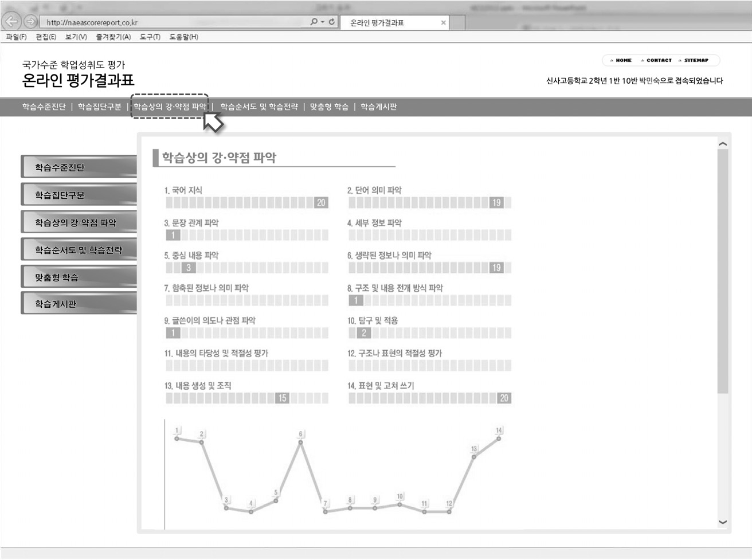Click score 1 on 문장 관계 파악 bar
The image size is (752, 560).
173,235
